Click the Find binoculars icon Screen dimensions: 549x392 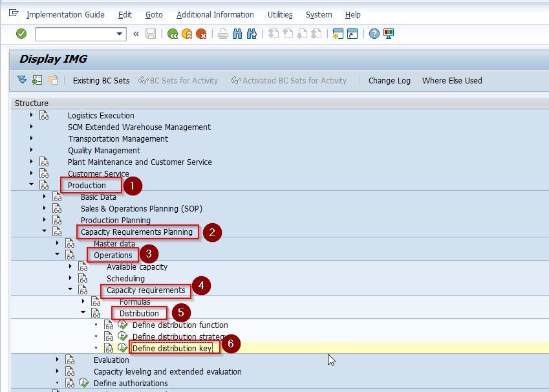(x=237, y=34)
